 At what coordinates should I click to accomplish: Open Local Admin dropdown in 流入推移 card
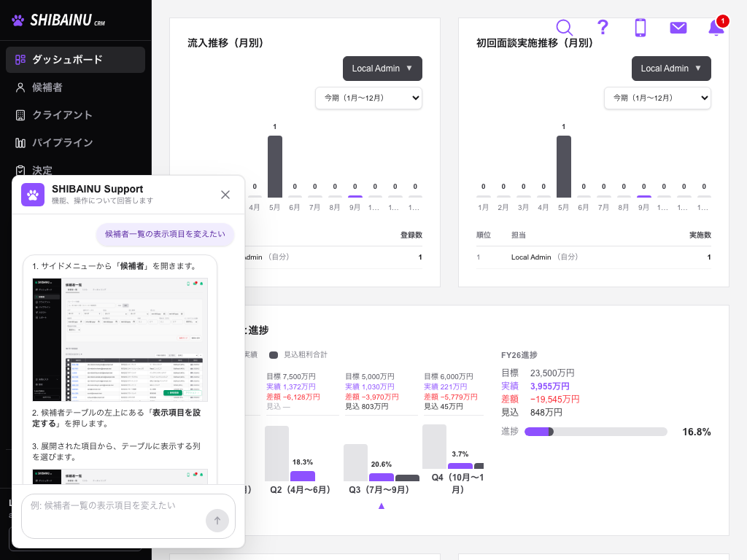(x=382, y=69)
